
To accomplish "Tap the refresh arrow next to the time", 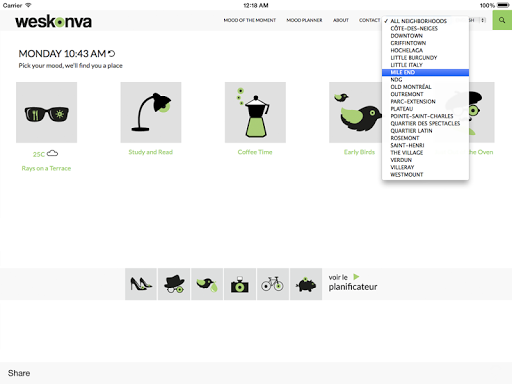I will click(112, 53).
